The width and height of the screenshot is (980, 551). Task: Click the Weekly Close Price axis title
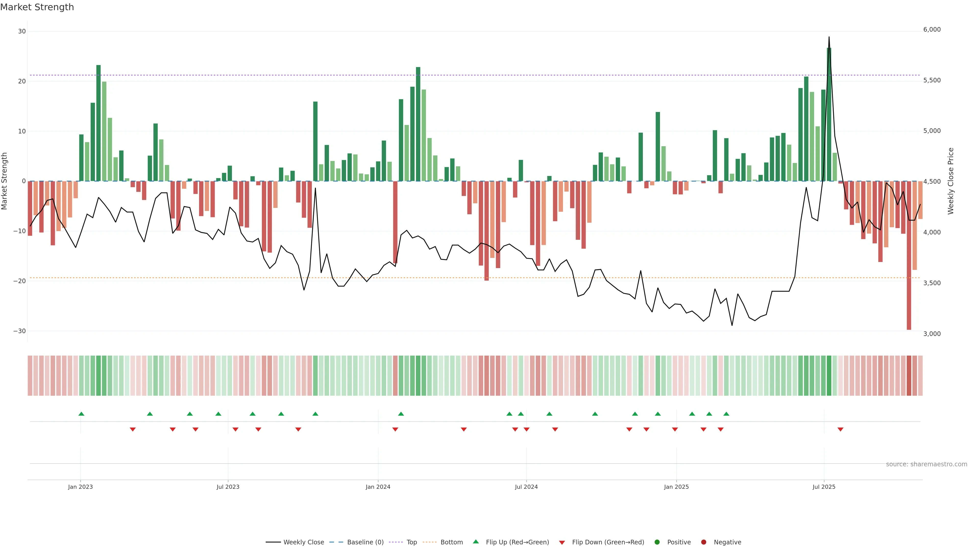951,181
